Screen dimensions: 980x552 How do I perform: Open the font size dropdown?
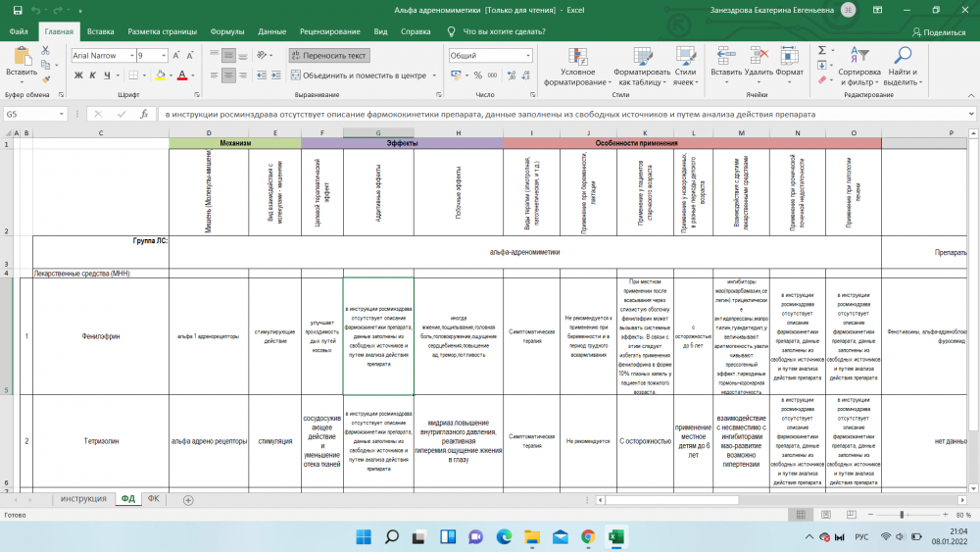[x=165, y=56]
